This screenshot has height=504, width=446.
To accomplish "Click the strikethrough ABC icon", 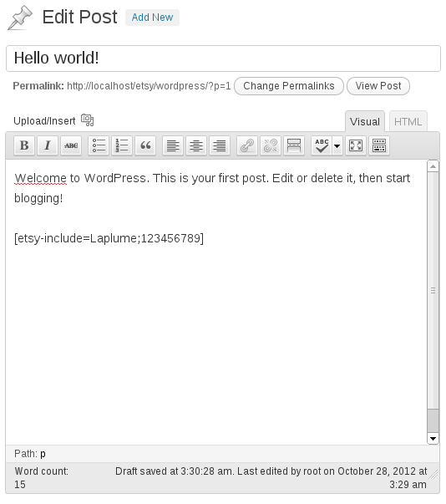I will (71, 145).
